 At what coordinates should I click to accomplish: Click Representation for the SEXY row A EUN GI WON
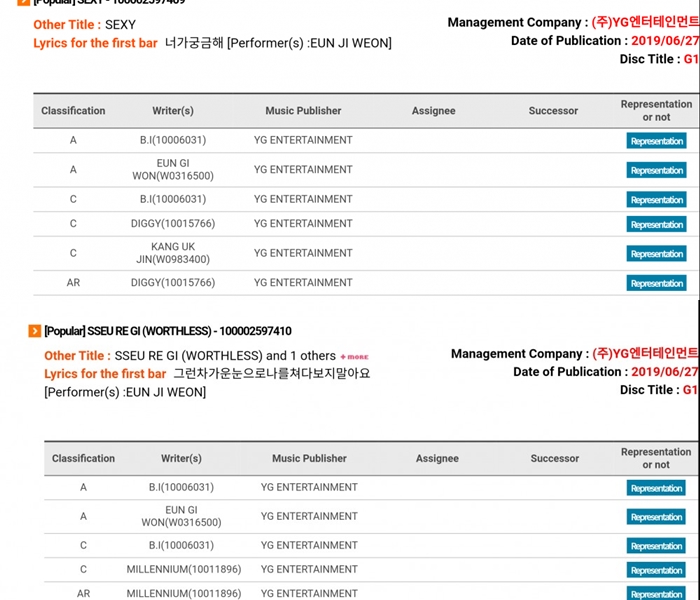[x=656, y=170]
